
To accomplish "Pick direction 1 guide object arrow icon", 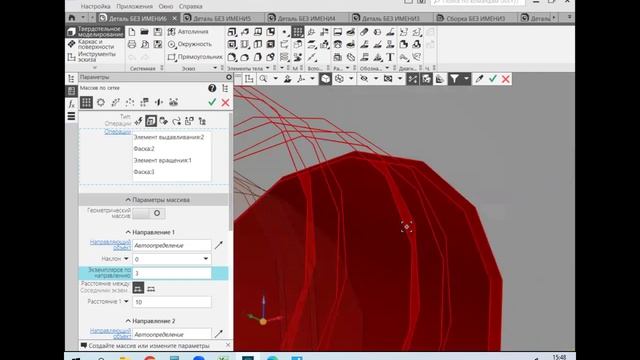I will (x=219, y=245).
